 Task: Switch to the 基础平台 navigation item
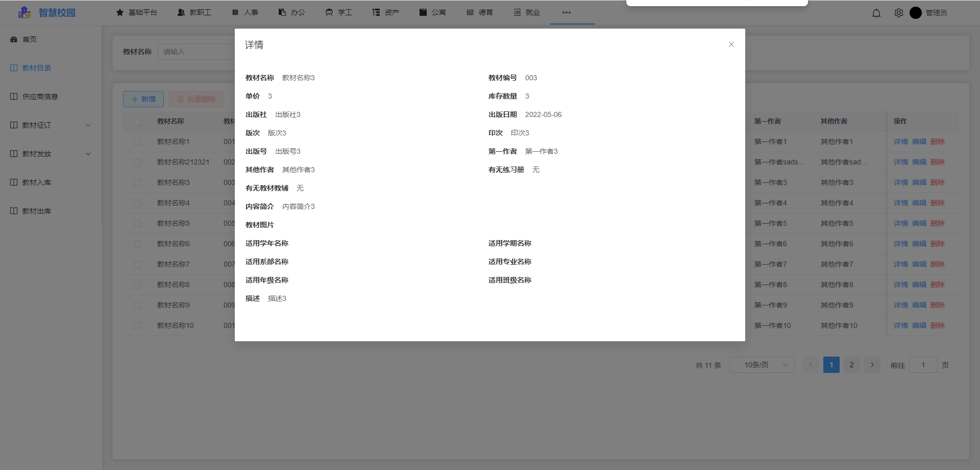(137, 12)
